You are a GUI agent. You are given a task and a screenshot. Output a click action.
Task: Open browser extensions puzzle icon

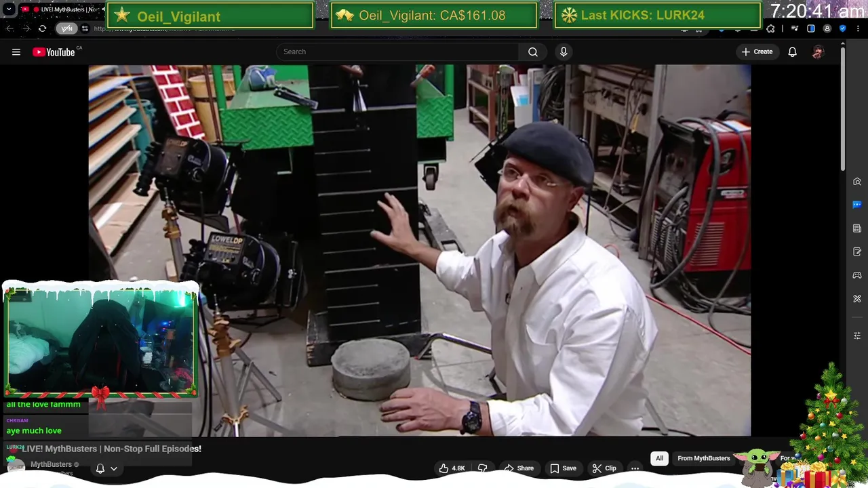click(x=770, y=28)
